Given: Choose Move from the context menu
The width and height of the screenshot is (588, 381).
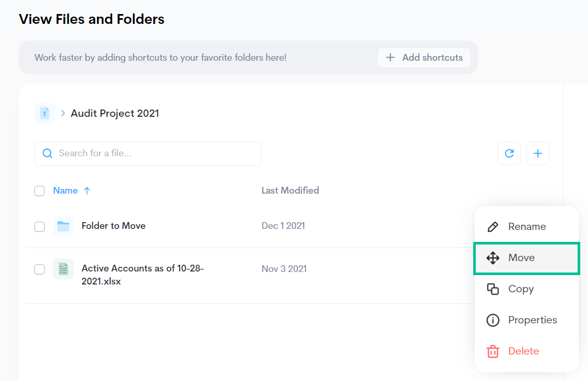Looking at the screenshot, I should pyautogui.click(x=521, y=257).
